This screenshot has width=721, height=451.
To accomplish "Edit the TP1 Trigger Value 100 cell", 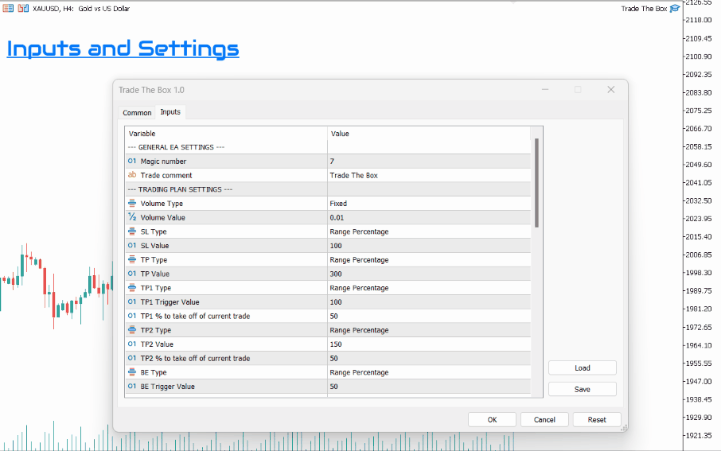I will pos(429,302).
